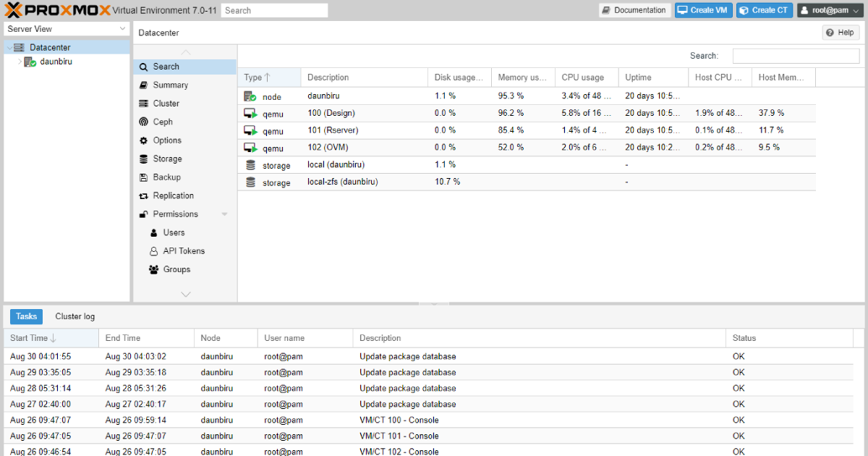Image resolution: width=868 pixels, height=456 pixels.
Task: Click the Create CT button
Action: [764, 10]
